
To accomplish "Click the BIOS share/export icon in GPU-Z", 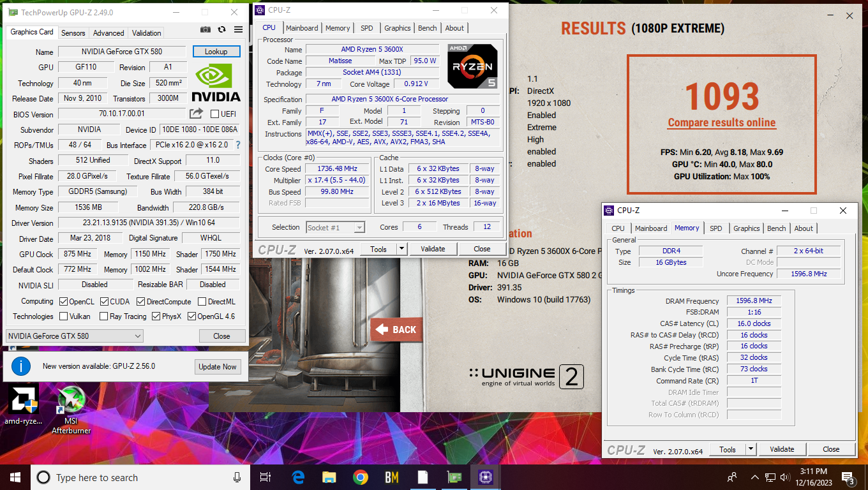I will [196, 114].
